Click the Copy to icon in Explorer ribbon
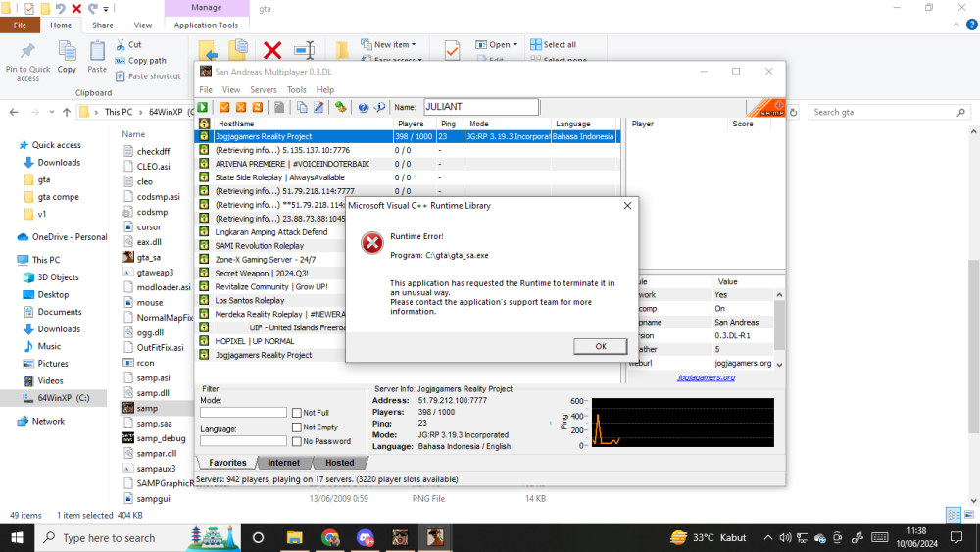This screenshot has width=980, height=552. pos(238,50)
